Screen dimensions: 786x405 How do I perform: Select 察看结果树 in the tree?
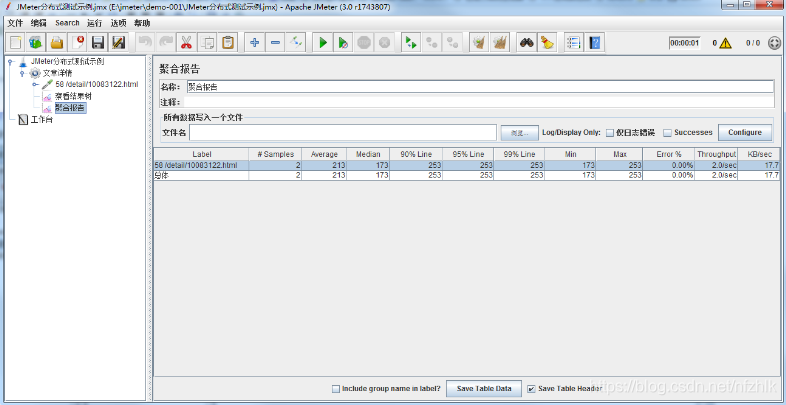pyautogui.click(x=73, y=96)
